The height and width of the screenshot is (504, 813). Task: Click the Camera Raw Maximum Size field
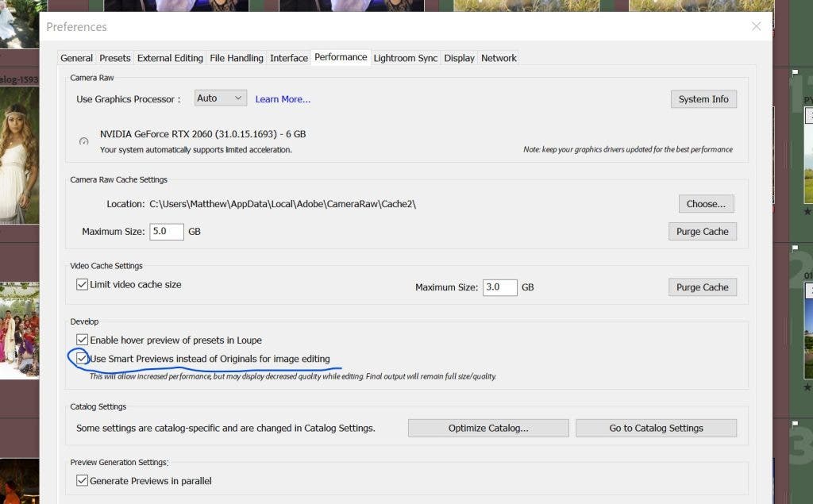pyautogui.click(x=167, y=232)
